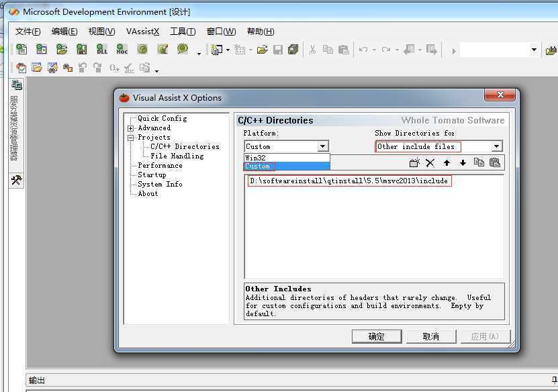The image size is (558, 392).
Task: Click the Save All toolbar icon
Action: (x=293, y=50)
